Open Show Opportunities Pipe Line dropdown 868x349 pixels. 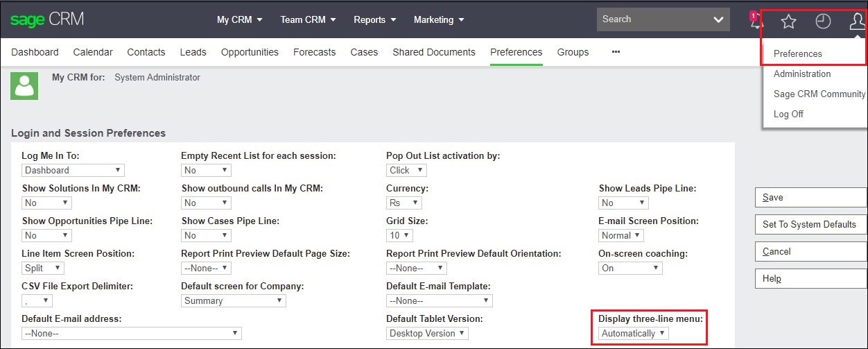pos(46,235)
